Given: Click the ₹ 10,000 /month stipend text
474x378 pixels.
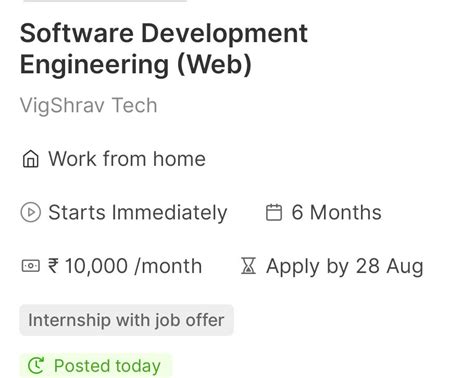Looking at the screenshot, I should 125,266.
